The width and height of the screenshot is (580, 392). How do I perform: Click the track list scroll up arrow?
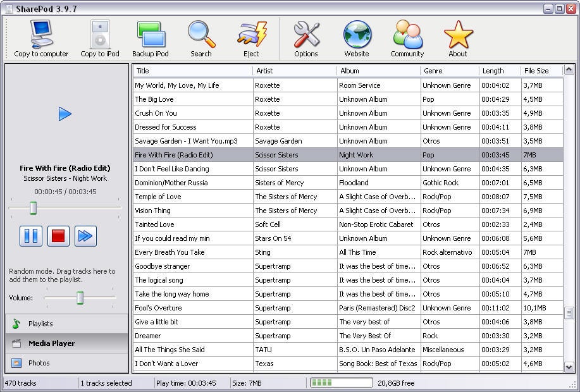(x=569, y=69)
